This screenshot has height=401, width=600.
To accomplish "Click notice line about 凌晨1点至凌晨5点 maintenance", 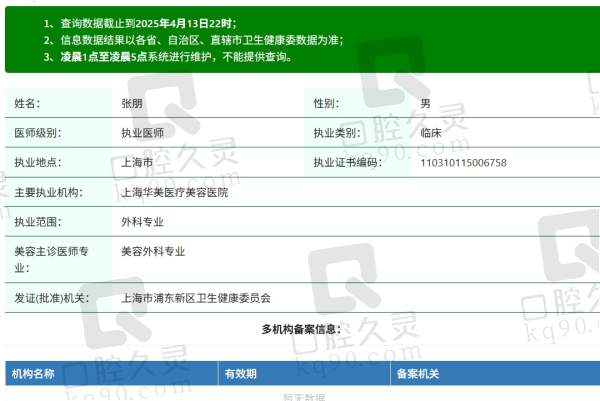I will coord(168,57).
